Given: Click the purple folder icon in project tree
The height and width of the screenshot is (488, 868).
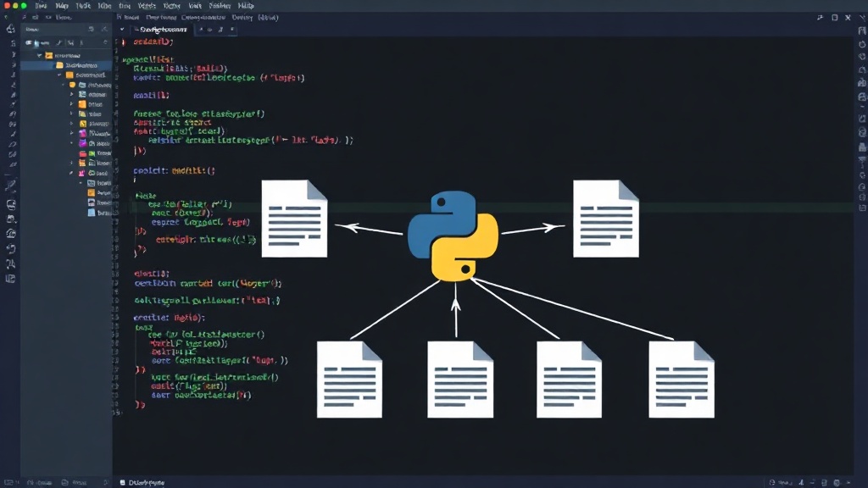Looking at the screenshot, I should [x=83, y=143].
